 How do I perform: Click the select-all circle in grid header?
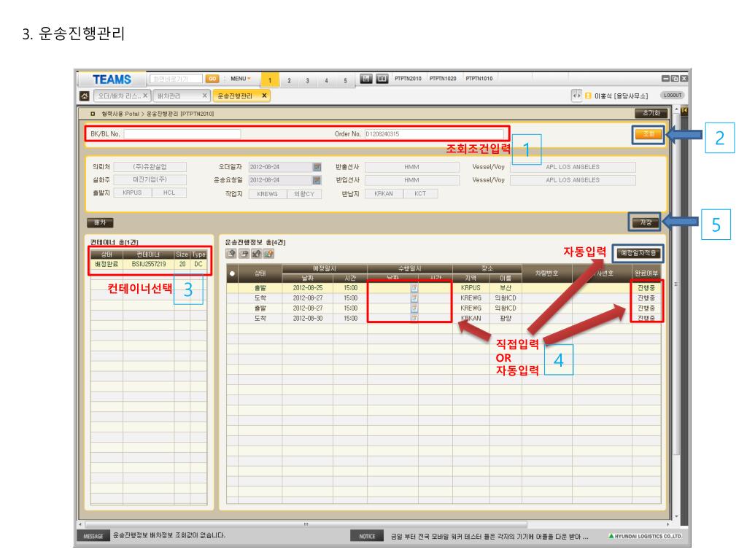point(232,273)
